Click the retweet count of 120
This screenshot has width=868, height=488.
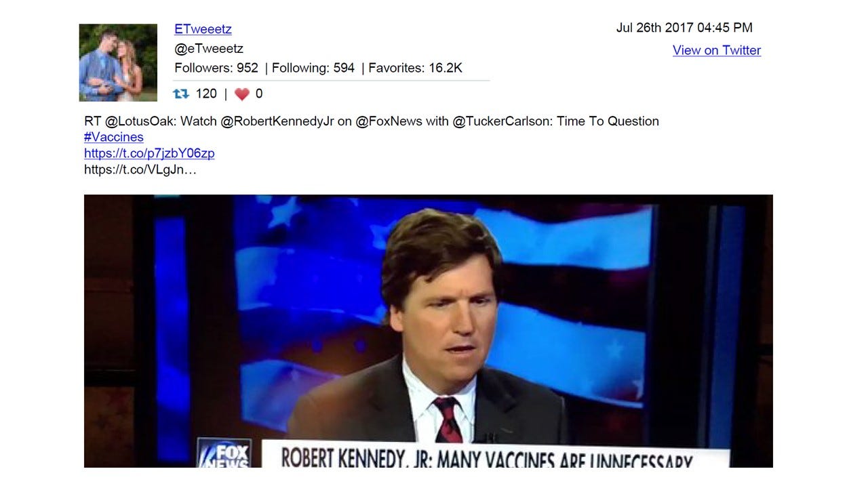(206, 94)
